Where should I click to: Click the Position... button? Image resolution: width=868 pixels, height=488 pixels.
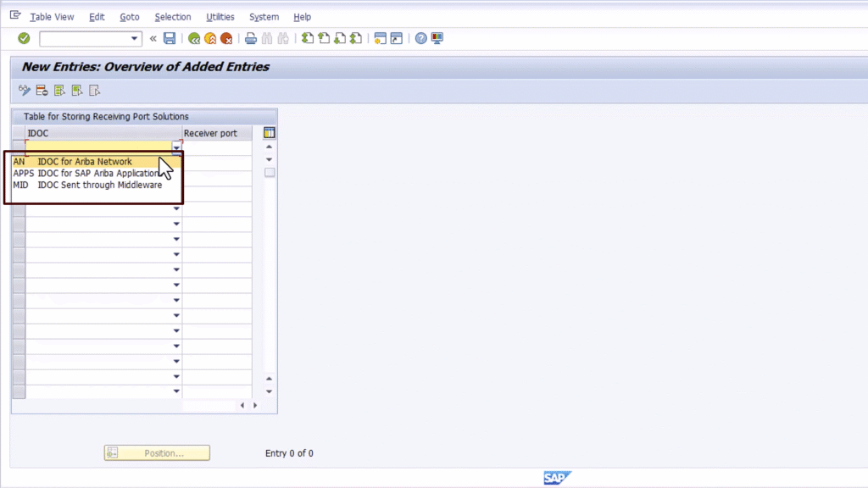point(157,452)
